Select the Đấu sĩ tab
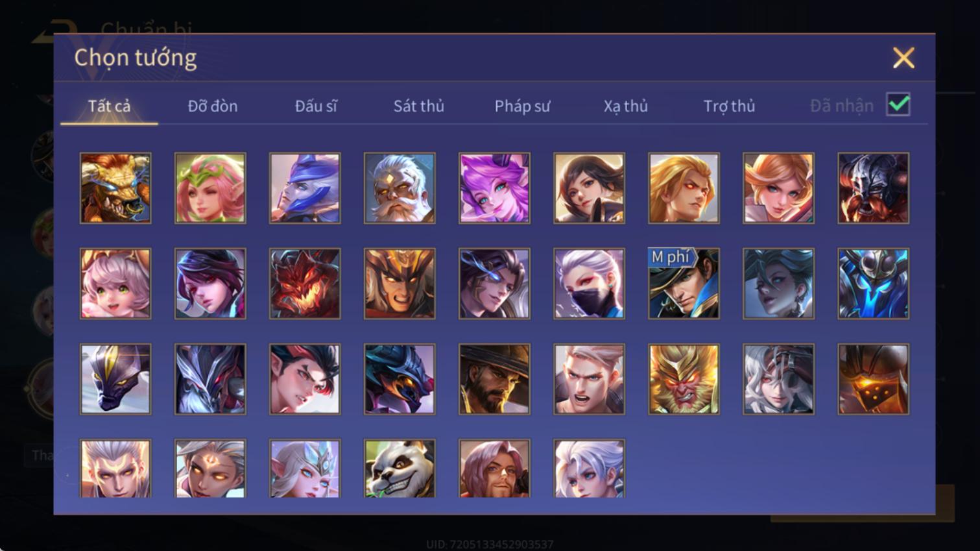The image size is (980, 551). tap(316, 106)
